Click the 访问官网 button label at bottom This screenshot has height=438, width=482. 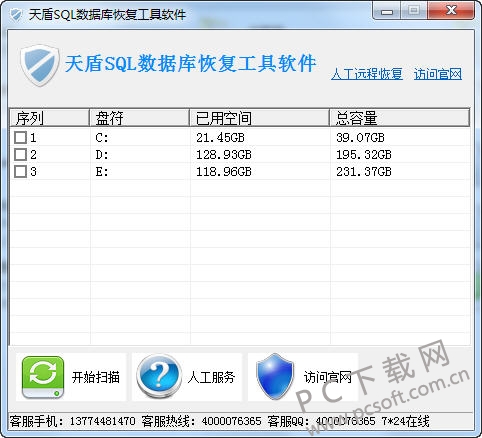(x=327, y=377)
